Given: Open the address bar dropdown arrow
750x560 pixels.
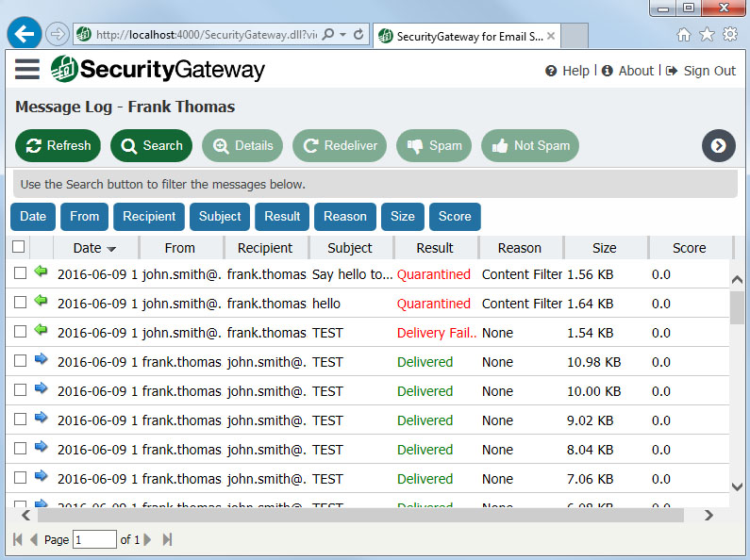Looking at the screenshot, I should (x=343, y=34).
